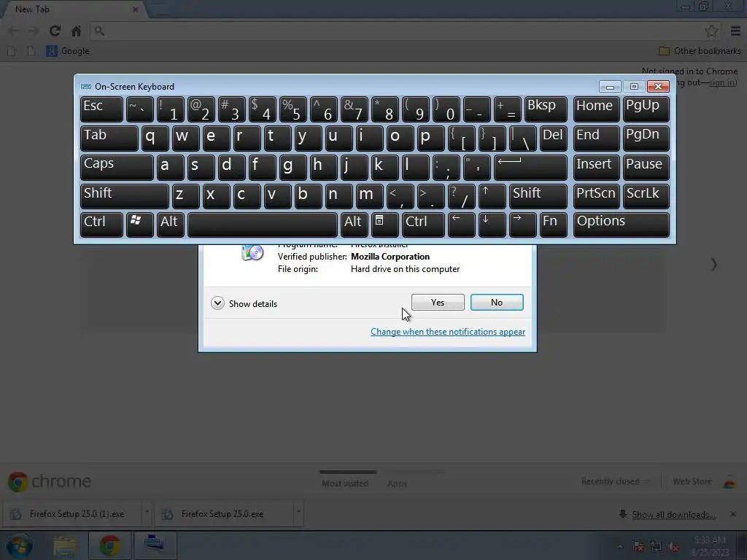
Task: Tap the PgDn key
Action: coord(646,138)
